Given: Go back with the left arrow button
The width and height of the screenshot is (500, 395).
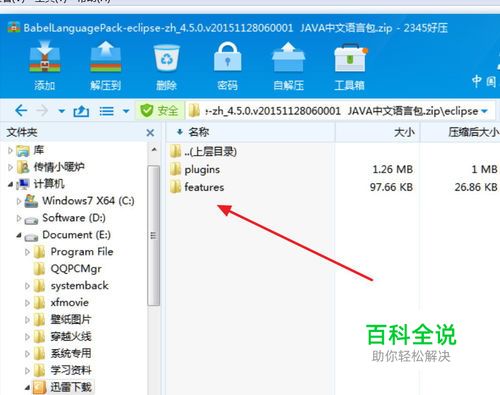Looking at the screenshot, I should (x=21, y=111).
